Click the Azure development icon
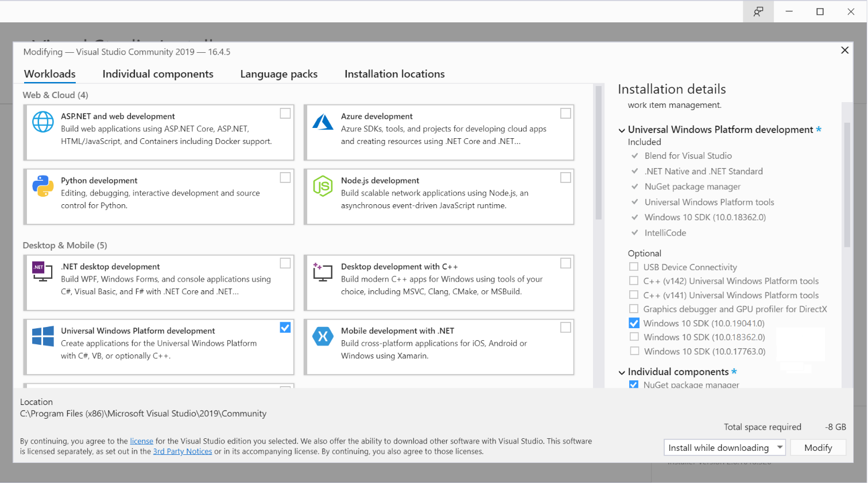The image size is (868, 483). 323,122
